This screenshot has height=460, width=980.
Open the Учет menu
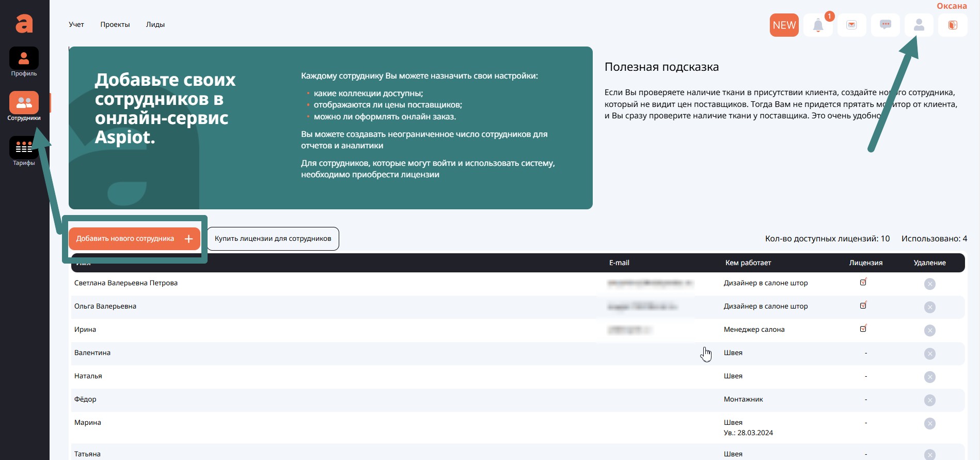(x=76, y=24)
